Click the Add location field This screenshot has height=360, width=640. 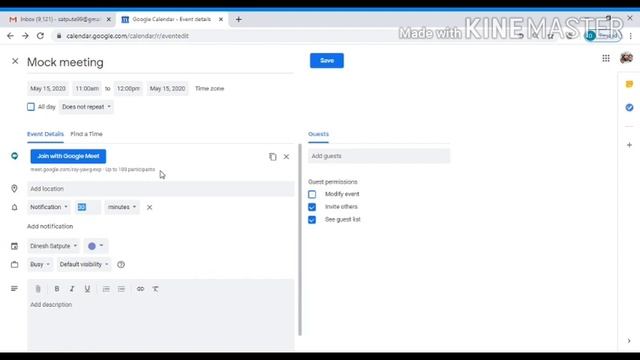pyautogui.click(x=160, y=189)
